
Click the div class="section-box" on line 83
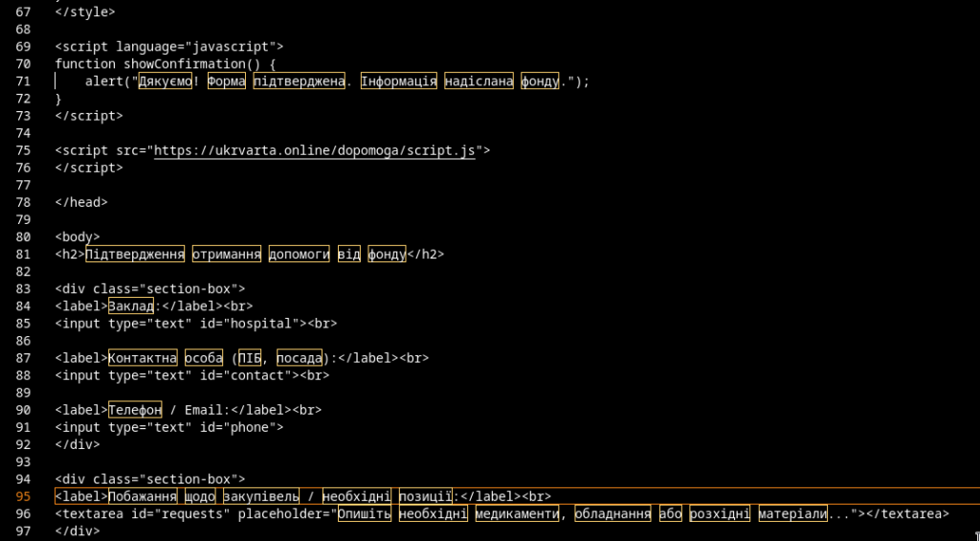(x=150, y=289)
